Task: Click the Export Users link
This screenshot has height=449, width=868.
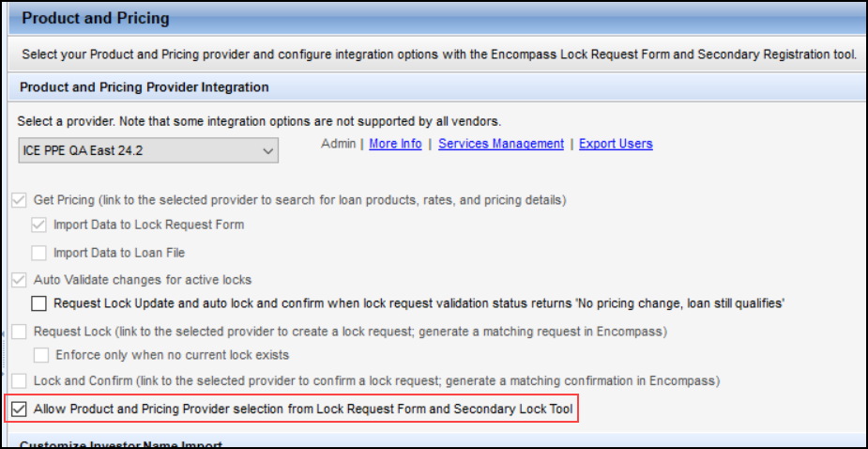Action: pyautogui.click(x=616, y=144)
